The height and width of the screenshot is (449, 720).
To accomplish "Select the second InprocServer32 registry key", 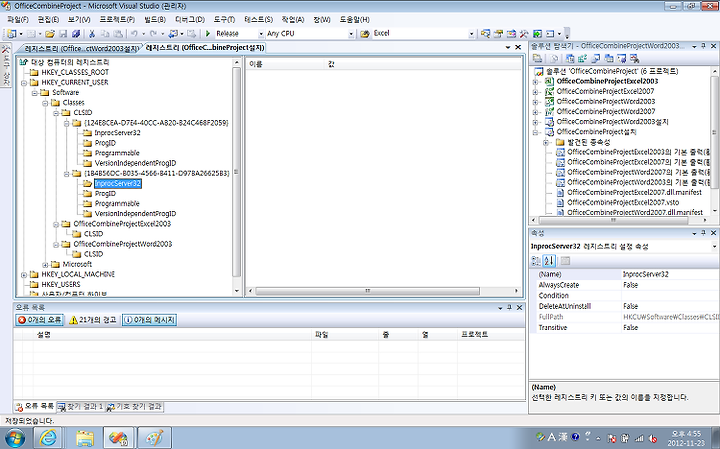I will 118,184.
